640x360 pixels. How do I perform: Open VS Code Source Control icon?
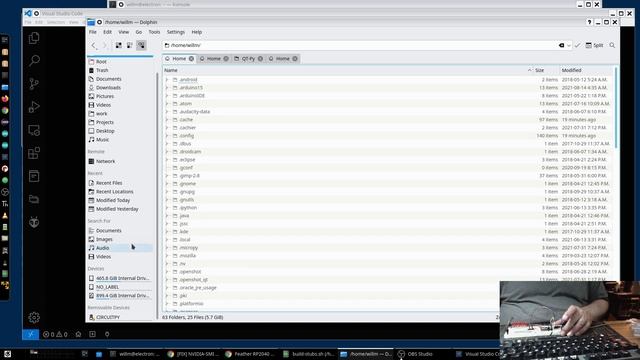[x=34, y=84]
